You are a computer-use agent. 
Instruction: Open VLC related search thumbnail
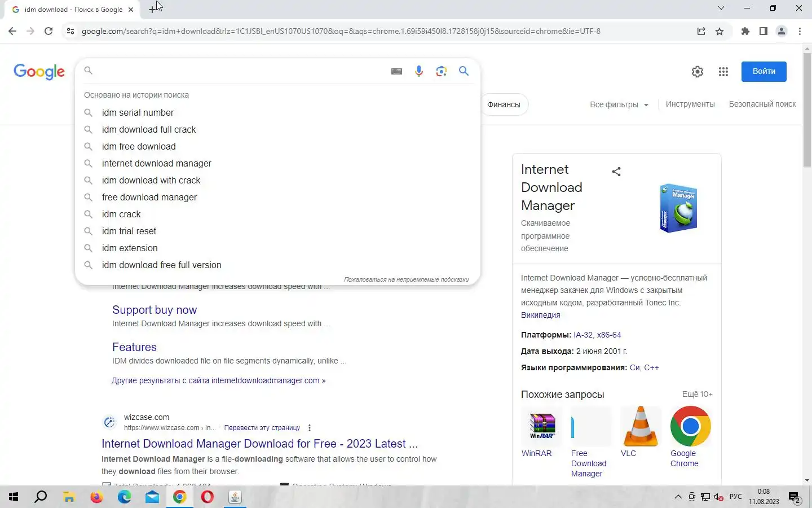pos(641,426)
